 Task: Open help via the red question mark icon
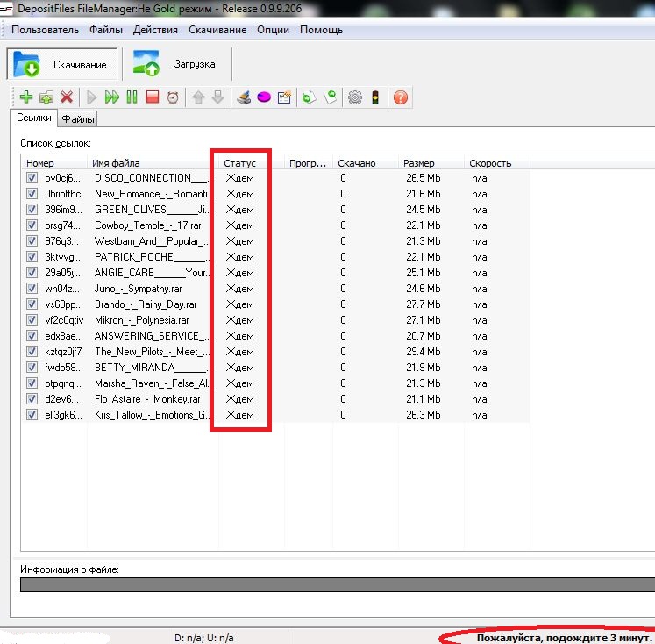(401, 97)
